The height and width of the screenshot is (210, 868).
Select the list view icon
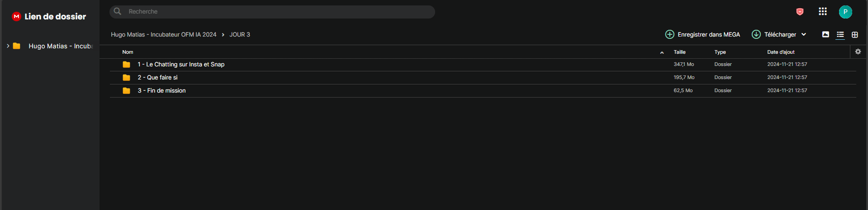(840, 34)
